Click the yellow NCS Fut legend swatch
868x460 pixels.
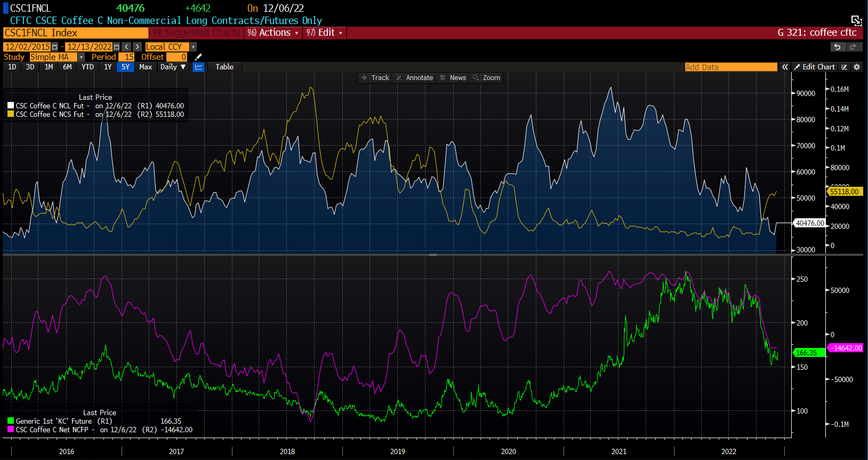click(x=11, y=114)
